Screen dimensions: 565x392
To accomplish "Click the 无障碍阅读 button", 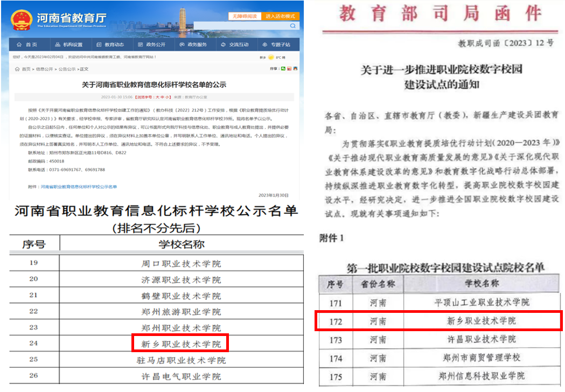I will pos(245,16).
